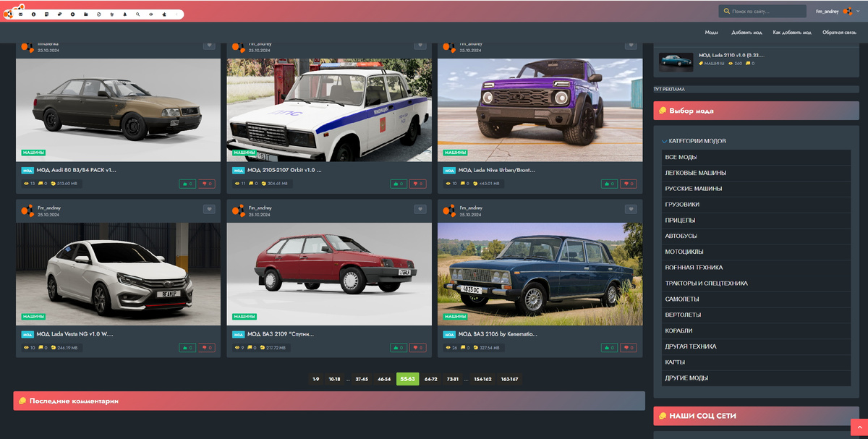The width and height of the screenshot is (868, 439).
Task: Select ПРИЦЕПЫ category
Action: [x=756, y=220]
